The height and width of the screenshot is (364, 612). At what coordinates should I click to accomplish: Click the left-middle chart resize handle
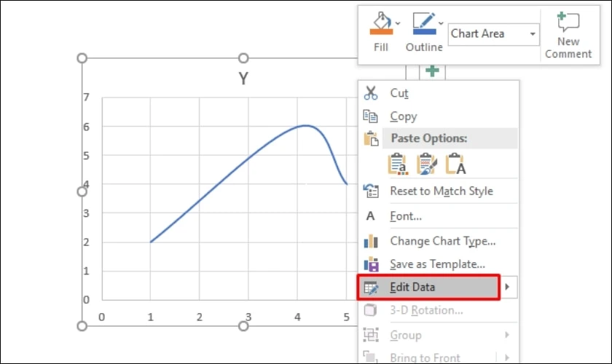point(82,191)
